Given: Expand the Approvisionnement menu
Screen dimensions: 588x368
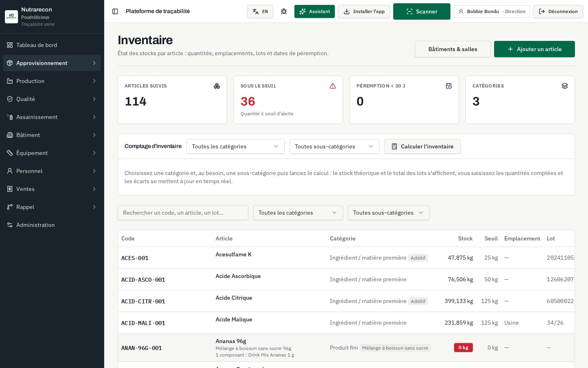Looking at the screenshot, I should pyautogui.click(x=52, y=63).
